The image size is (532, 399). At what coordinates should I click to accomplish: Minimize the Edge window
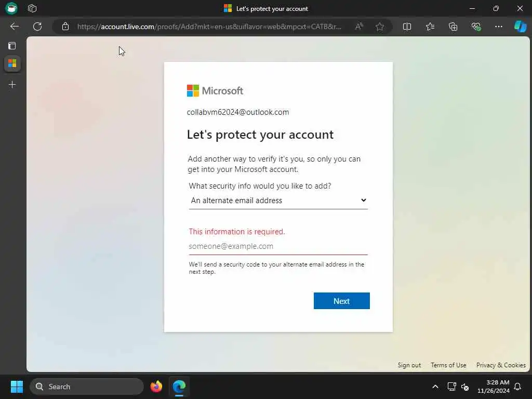[x=472, y=8]
